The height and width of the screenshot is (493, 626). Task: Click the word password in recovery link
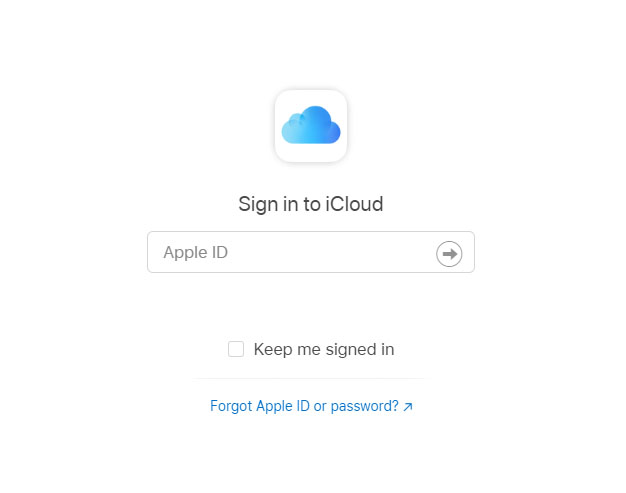365,406
